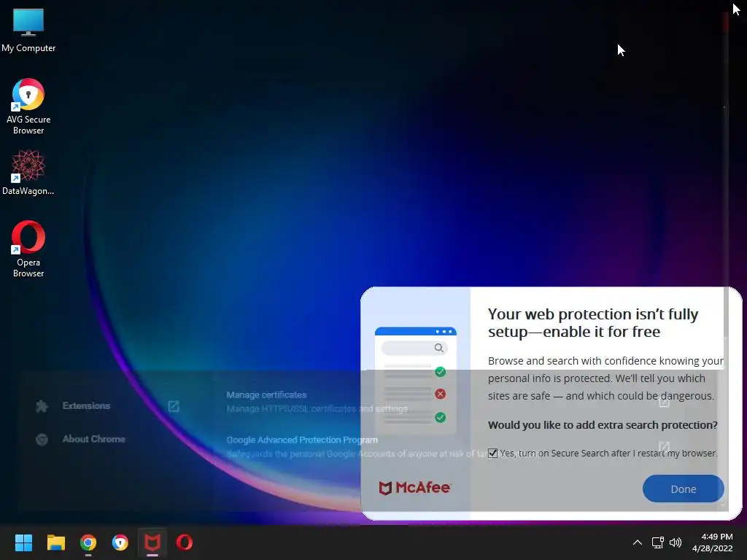Switch to Google Chrome in the taskbar
The height and width of the screenshot is (560, 747).
click(88, 542)
